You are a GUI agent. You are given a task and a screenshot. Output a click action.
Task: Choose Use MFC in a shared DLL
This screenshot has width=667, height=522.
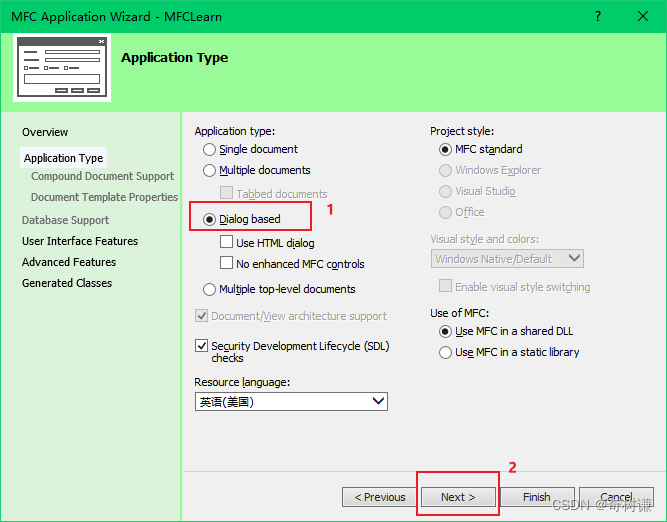pos(445,331)
